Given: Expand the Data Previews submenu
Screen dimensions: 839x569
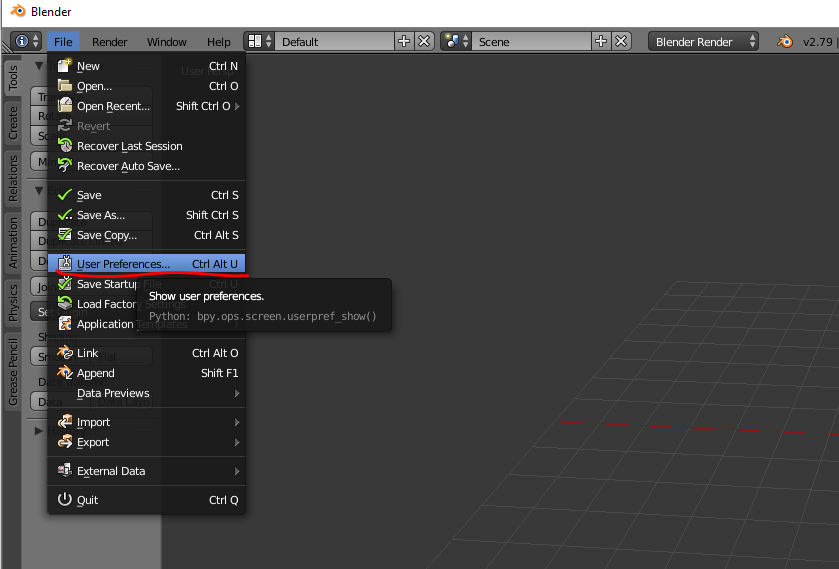Looking at the screenshot, I should pos(237,393).
